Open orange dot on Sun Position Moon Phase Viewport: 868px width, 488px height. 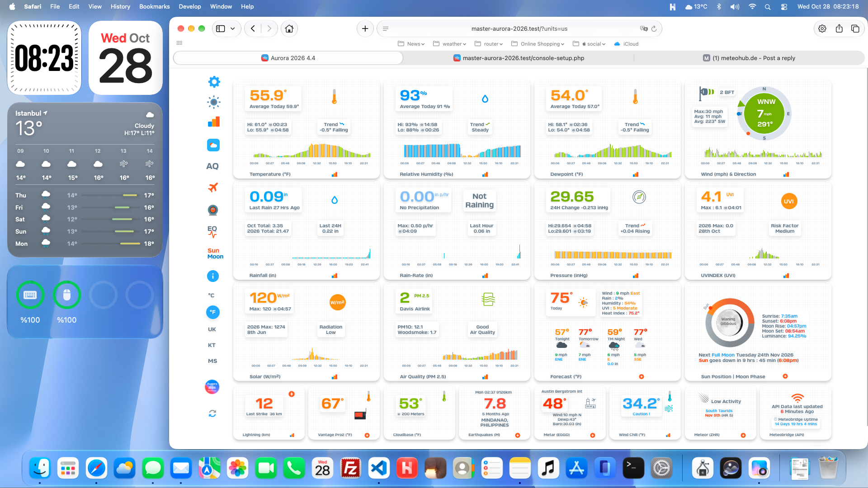(785, 376)
